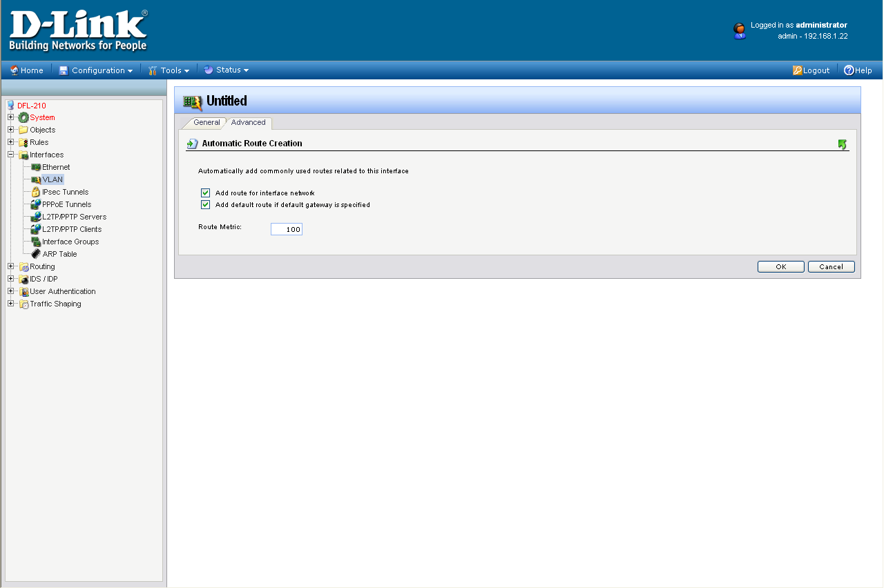Click the Route Metric input field
884x588 pixels.
click(x=287, y=229)
